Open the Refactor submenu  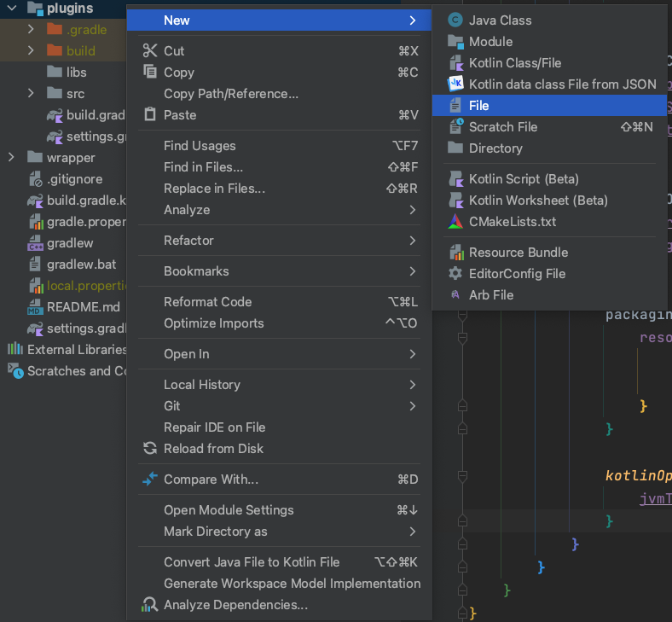point(280,241)
